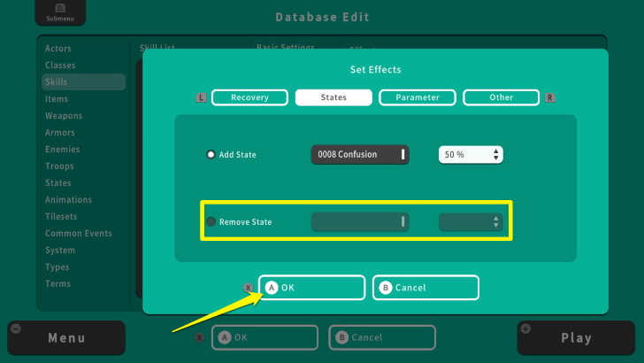Open the Enemies database category
The height and width of the screenshot is (363, 644).
(63, 150)
